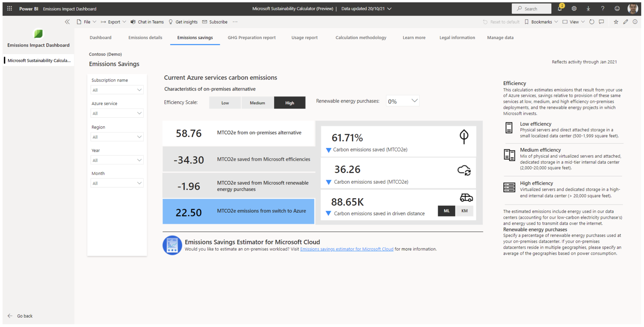The height and width of the screenshot is (327, 644).
Task: Click the 58.76 on-premises alternative card
Action: pyautogui.click(x=238, y=133)
